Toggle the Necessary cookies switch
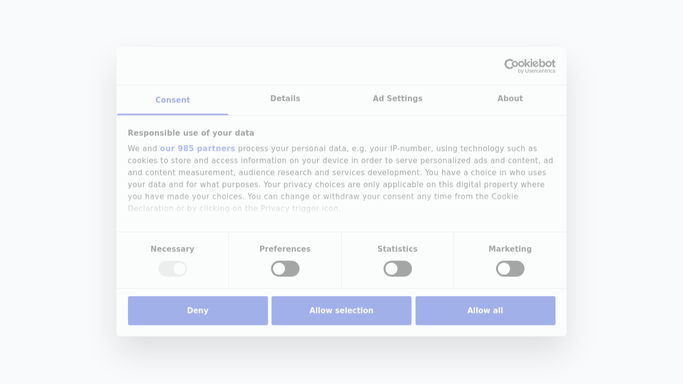683x384 pixels. tap(172, 269)
